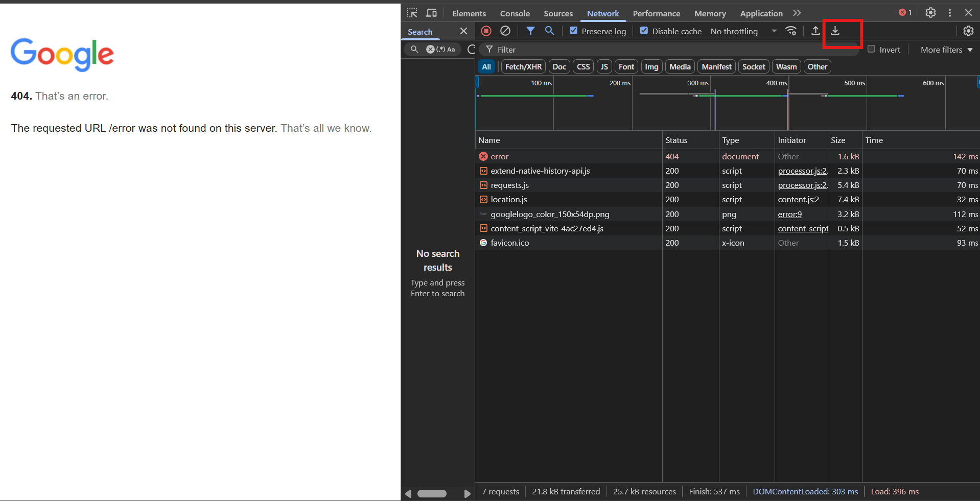
Task: Click the import HAR file upload icon
Action: point(815,31)
